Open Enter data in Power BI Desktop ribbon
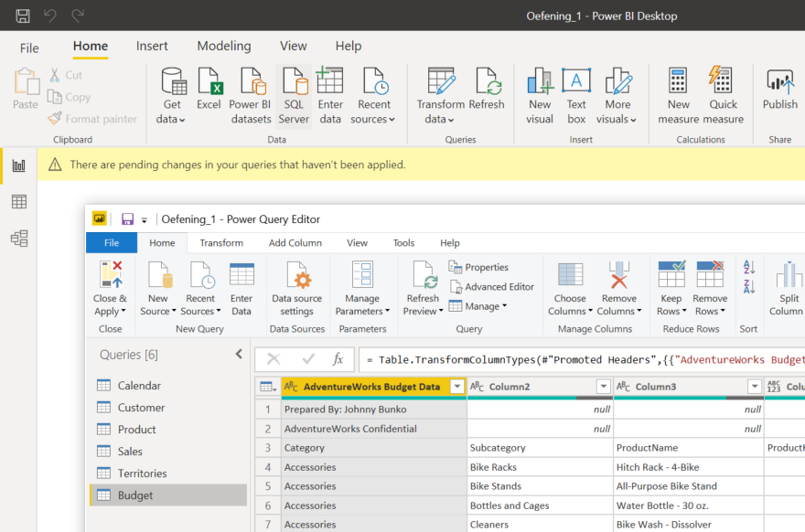Image resolution: width=805 pixels, height=532 pixels. coord(330,96)
